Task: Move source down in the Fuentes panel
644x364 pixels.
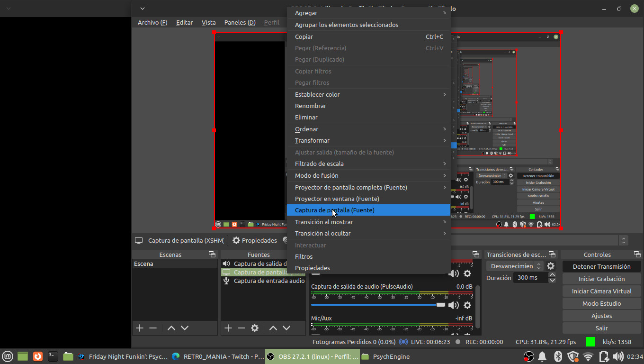Action: 286,328
